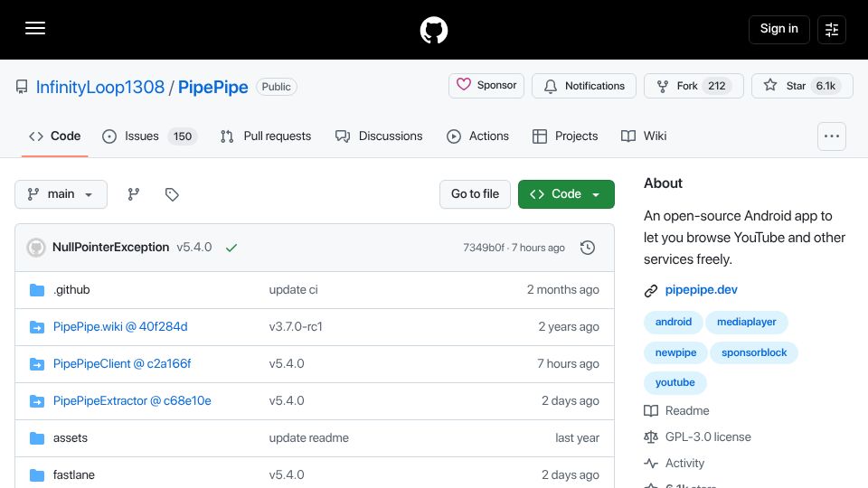Screen dimensions: 868x488
Task: Click PipePipeExtractor submodule folder icon
Action: pyautogui.click(x=37, y=401)
